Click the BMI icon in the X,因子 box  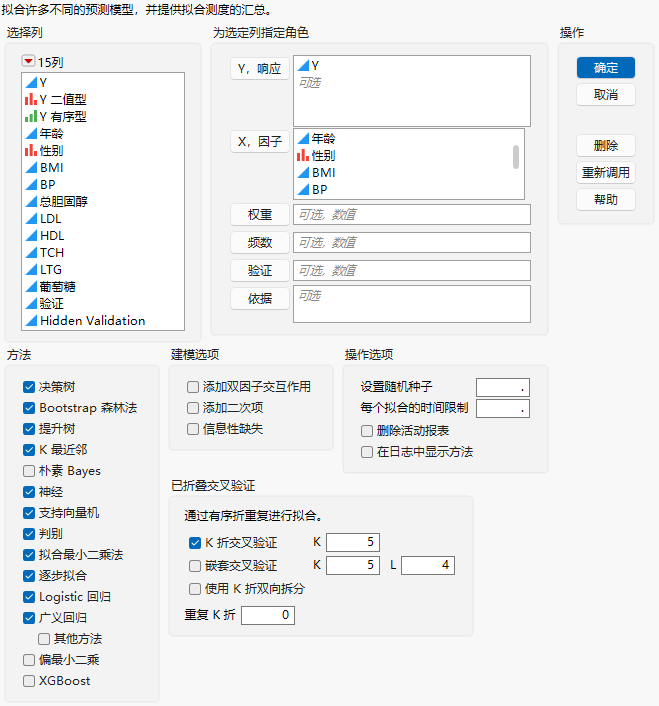[303, 172]
